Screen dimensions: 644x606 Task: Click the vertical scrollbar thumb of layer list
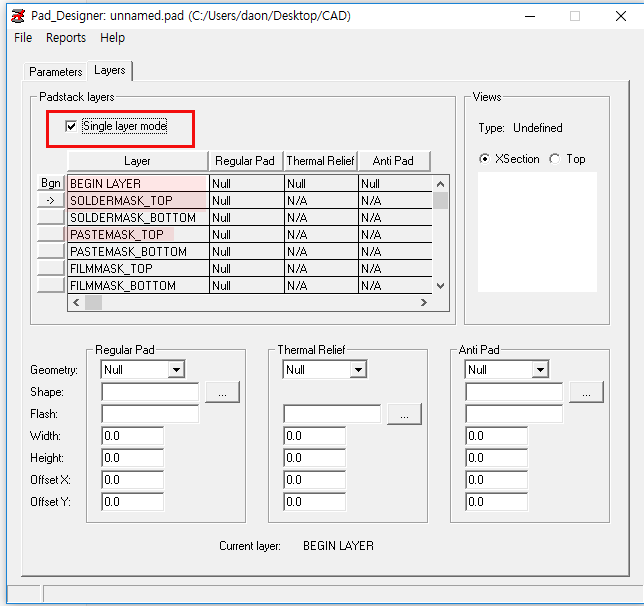coord(440,200)
